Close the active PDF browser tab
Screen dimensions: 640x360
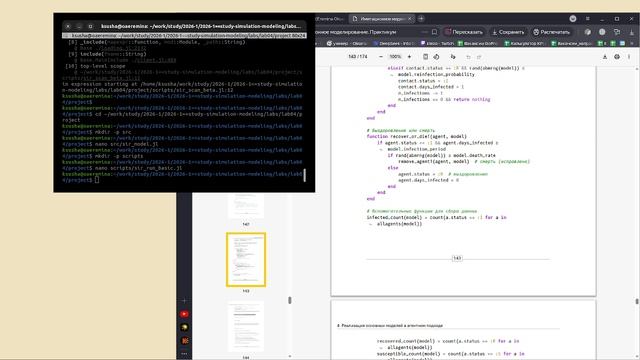click(x=410, y=19)
